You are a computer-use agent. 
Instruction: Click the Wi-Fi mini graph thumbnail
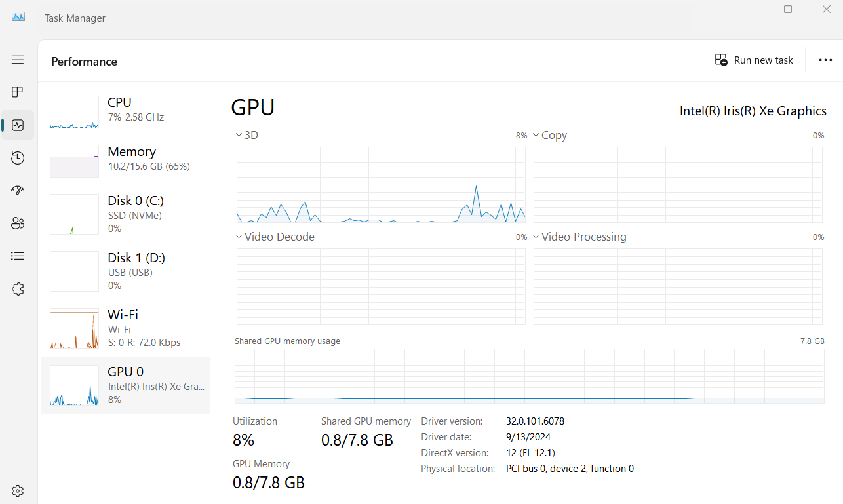74,328
